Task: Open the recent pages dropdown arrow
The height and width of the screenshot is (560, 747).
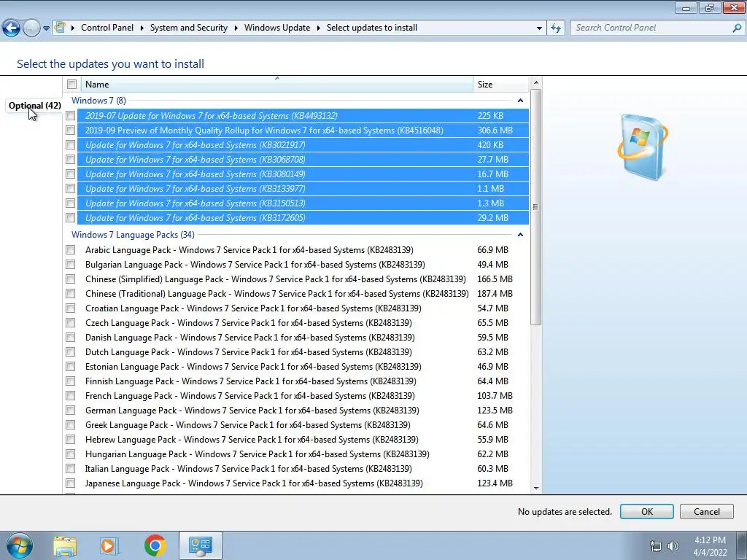Action: tap(46, 28)
